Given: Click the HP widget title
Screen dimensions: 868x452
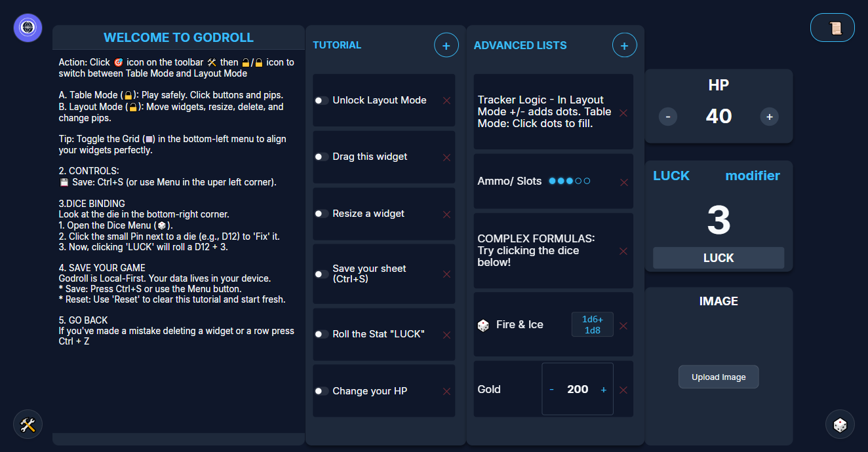Looking at the screenshot, I should [x=719, y=85].
